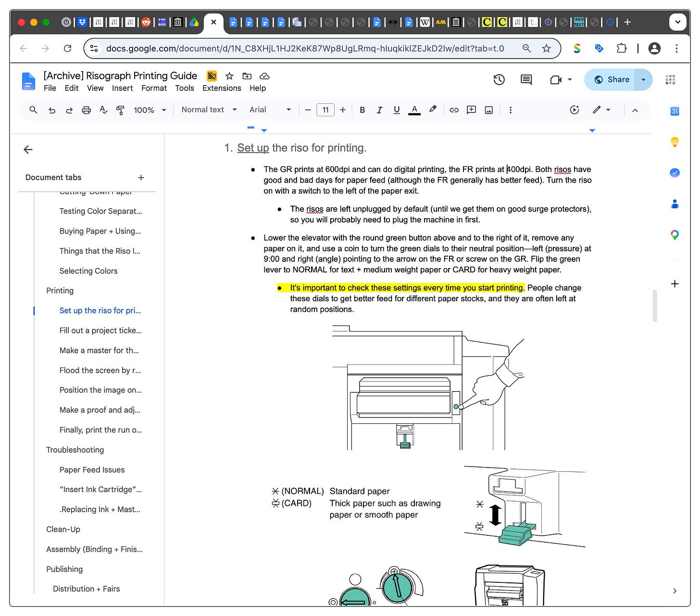Go to Clean-Up section
700x616 pixels.
tap(63, 530)
